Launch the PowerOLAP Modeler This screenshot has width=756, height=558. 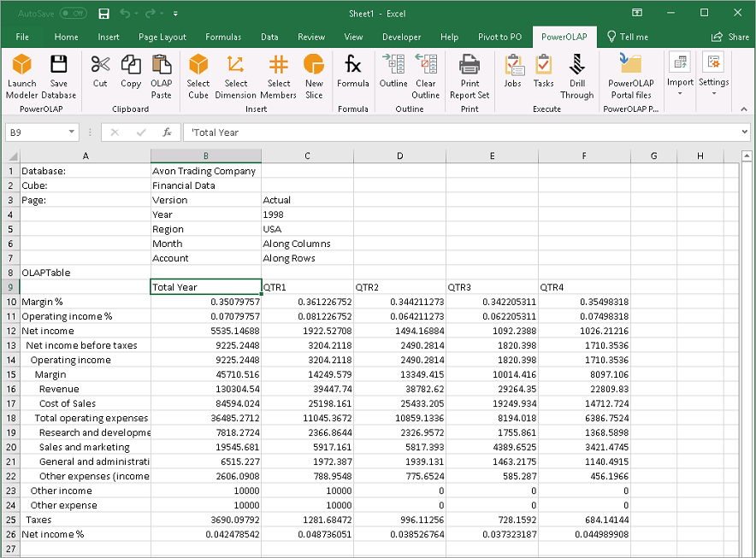[x=21, y=76]
